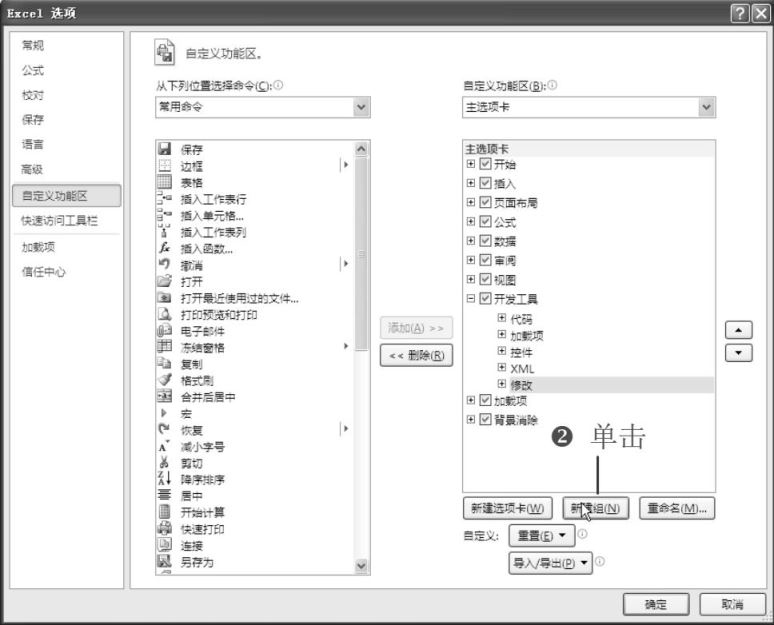Image resolution: width=774 pixels, height=625 pixels.
Task: Disable the Developer (开发工具) tab checkbox
Action: point(485,298)
